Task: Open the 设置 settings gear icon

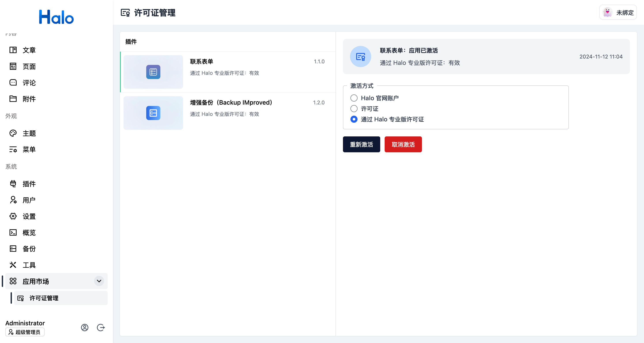Action: click(13, 216)
